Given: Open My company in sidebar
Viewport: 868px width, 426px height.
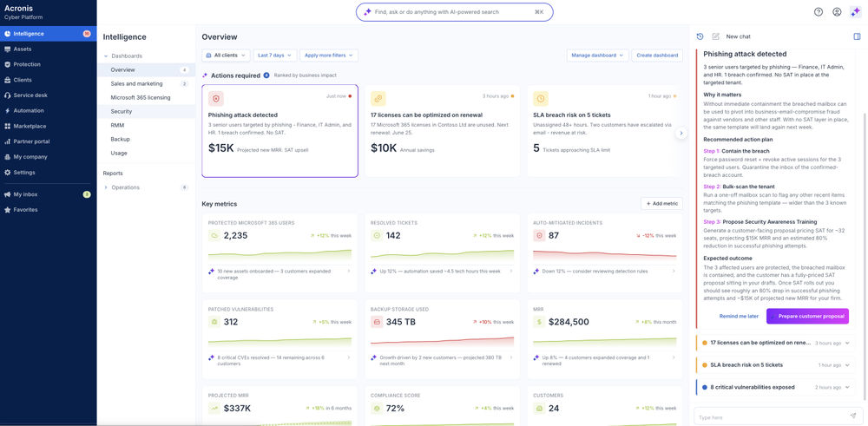Looking at the screenshot, I should tap(48, 157).
